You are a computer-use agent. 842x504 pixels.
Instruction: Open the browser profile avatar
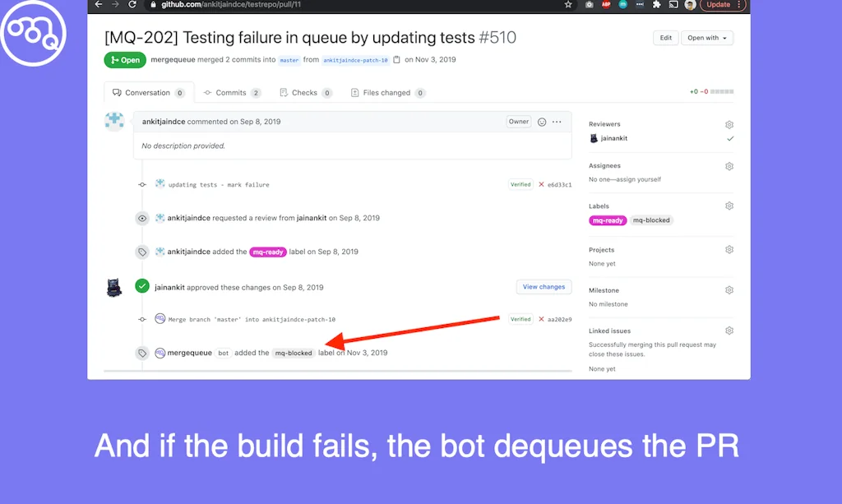(690, 5)
